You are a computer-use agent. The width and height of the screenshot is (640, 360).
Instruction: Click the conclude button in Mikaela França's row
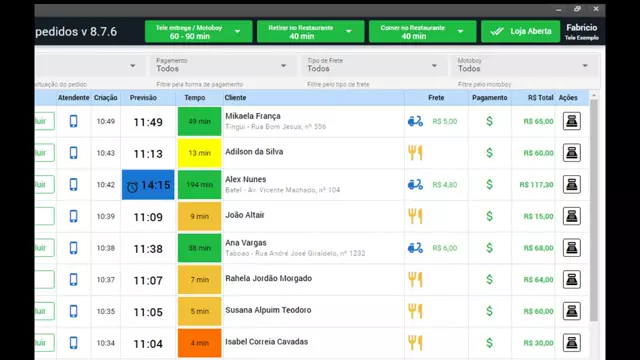coord(44,121)
